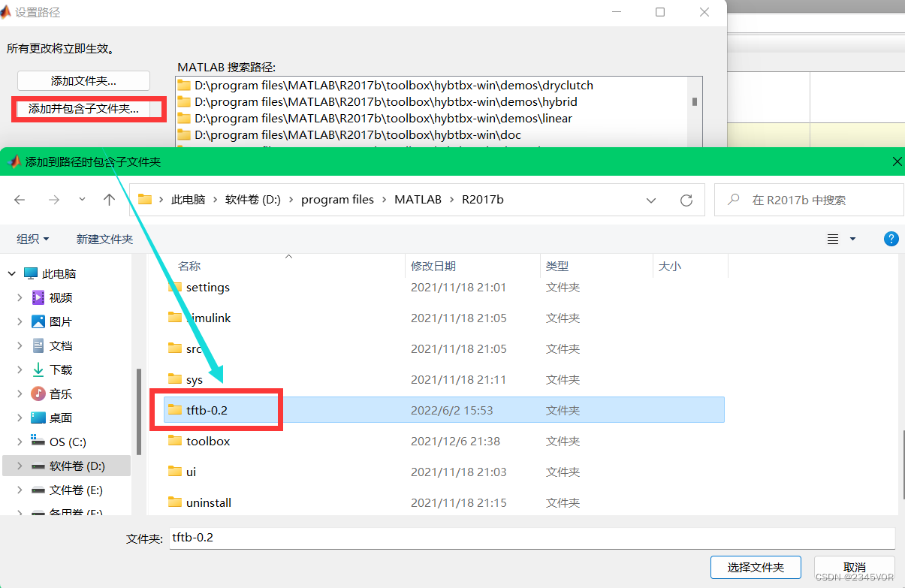
Task: Expand OS (C:) in the sidebar tree
Action: tap(20, 442)
